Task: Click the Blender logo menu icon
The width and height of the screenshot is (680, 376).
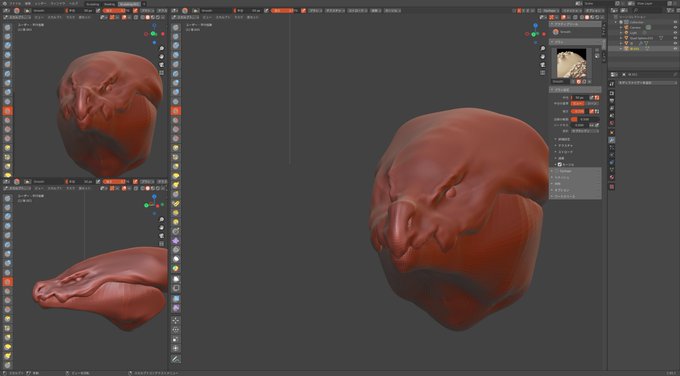Action: click(5, 3)
